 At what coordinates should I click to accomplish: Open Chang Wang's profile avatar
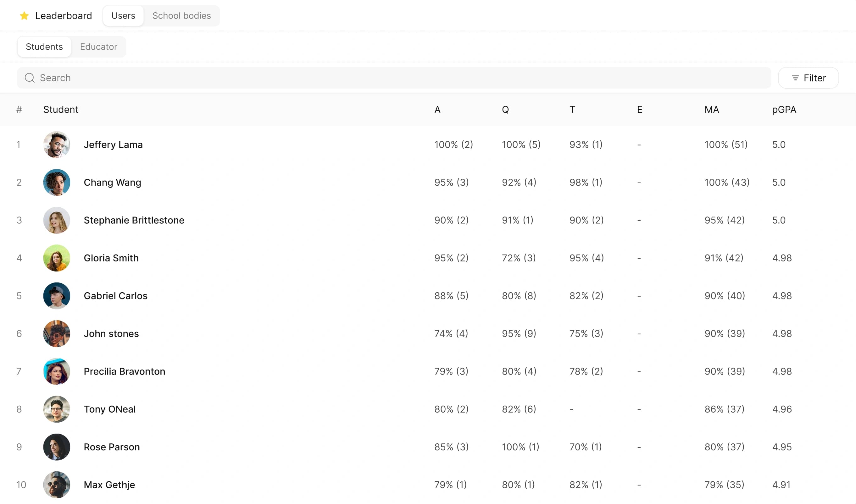pyautogui.click(x=56, y=182)
